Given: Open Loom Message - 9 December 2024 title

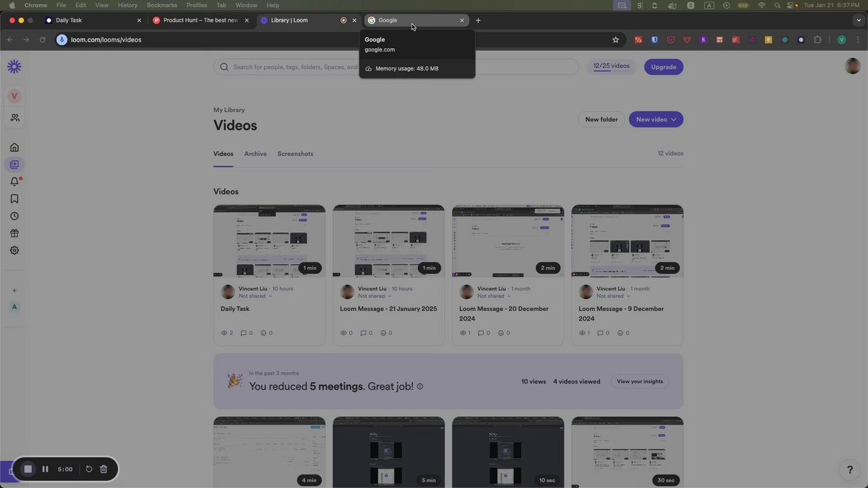Looking at the screenshot, I should point(621,314).
